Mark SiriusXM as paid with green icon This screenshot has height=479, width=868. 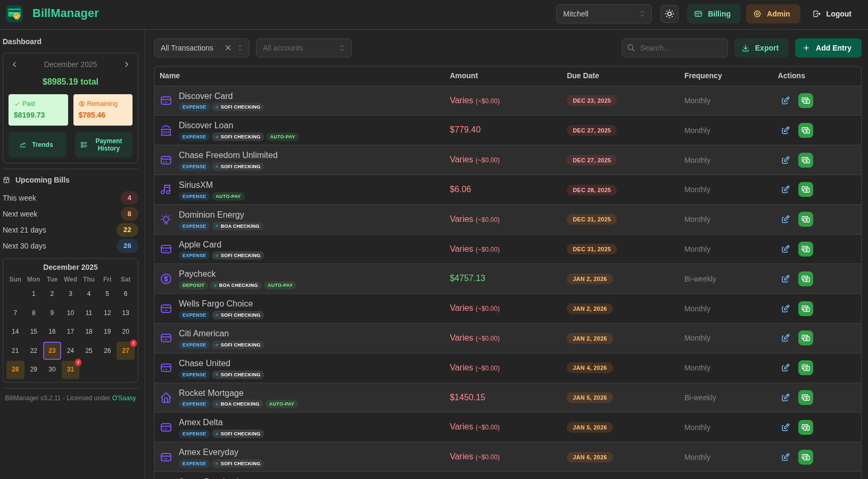(x=805, y=189)
